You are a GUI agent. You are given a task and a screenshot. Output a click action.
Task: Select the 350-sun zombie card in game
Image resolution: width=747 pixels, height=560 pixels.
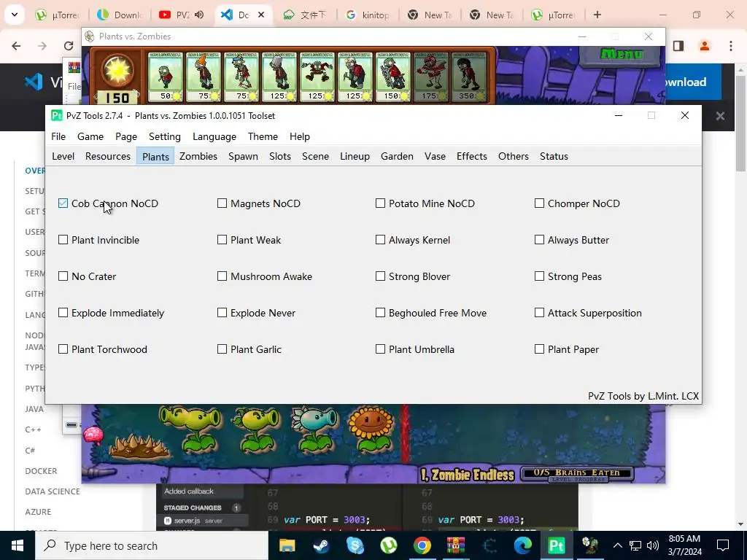coord(469,77)
